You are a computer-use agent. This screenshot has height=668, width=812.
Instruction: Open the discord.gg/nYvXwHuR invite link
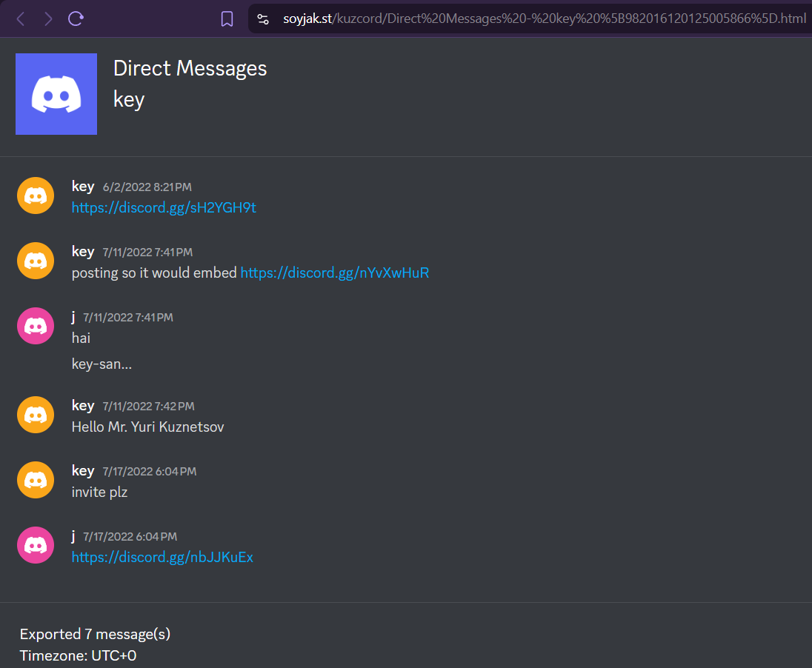(335, 273)
